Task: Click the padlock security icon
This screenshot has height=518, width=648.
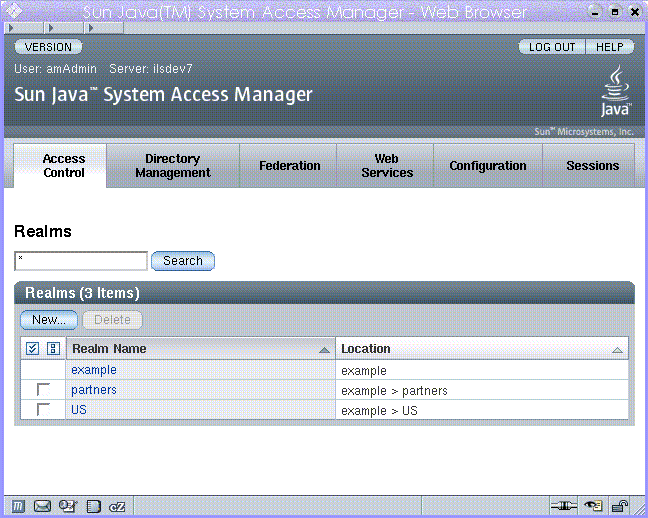Action: point(619,506)
